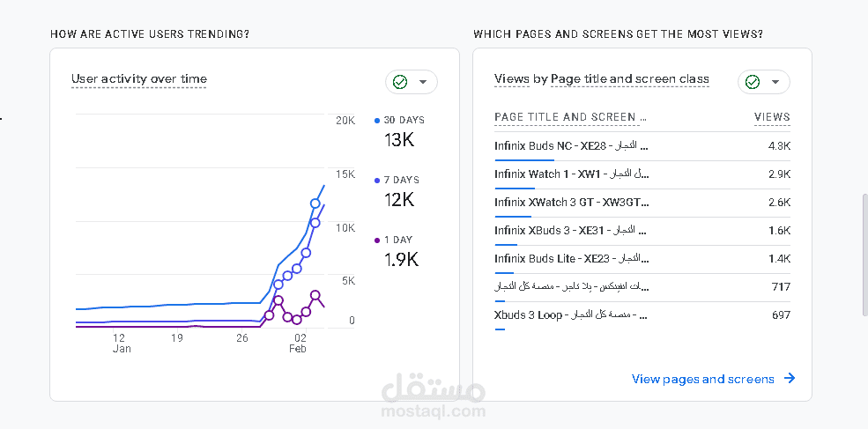Open the User activity over time metric selector

[139, 79]
